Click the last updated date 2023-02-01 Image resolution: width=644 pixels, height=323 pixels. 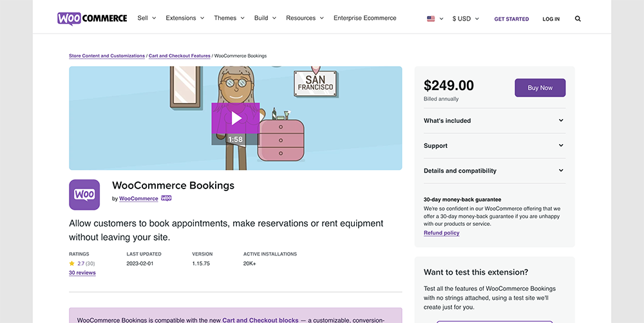click(x=140, y=264)
